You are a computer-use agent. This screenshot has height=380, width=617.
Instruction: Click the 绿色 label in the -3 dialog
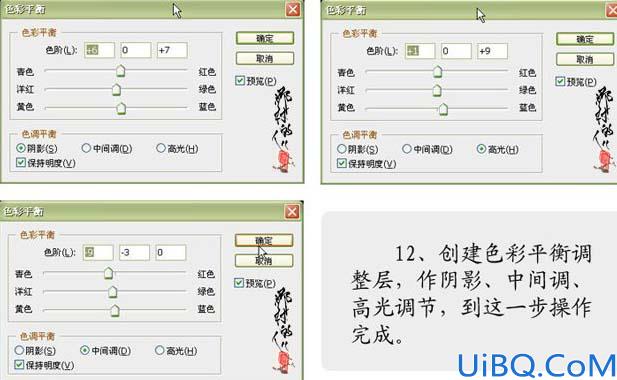point(206,291)
